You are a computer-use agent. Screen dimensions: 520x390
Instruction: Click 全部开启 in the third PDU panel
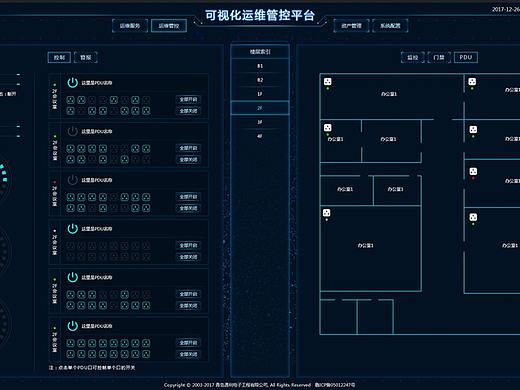coord(188,197)
